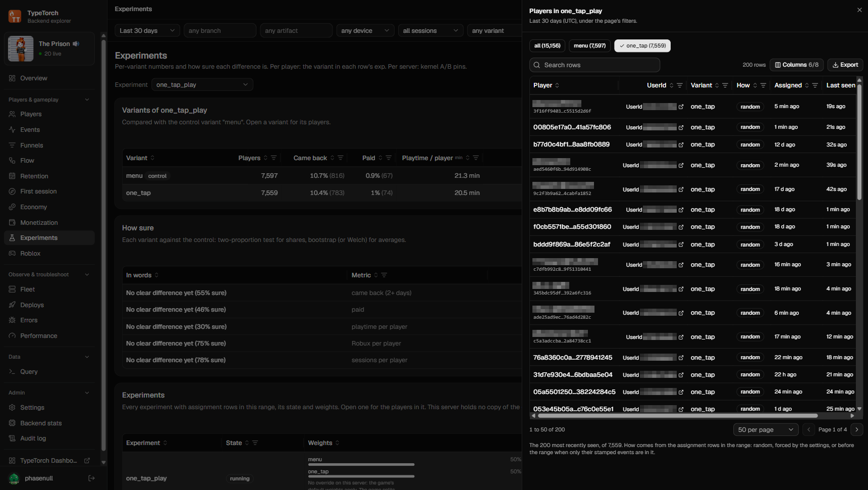Open the Experiments nav item

point(49,238)
